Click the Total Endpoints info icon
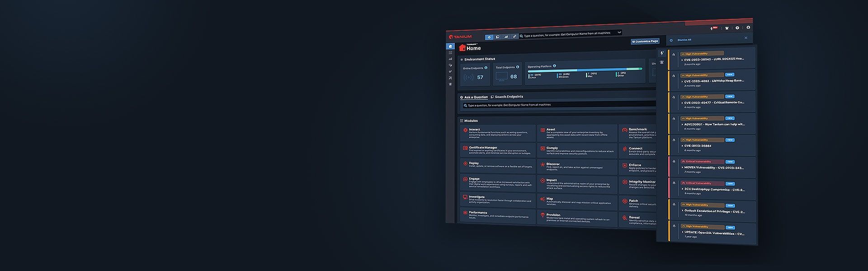 pyautogui.click(x=518, y=67)
